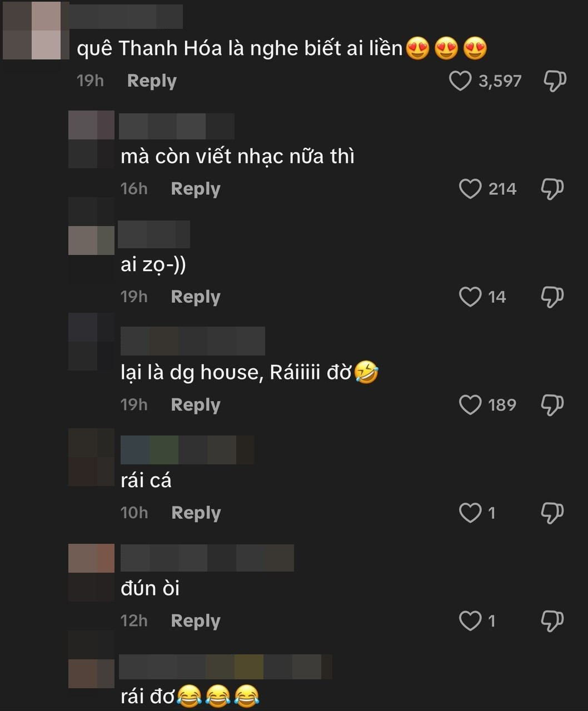Reply to the 'ai zọ-))' comment
Screen dimensions: 588x711
point(196,297)
